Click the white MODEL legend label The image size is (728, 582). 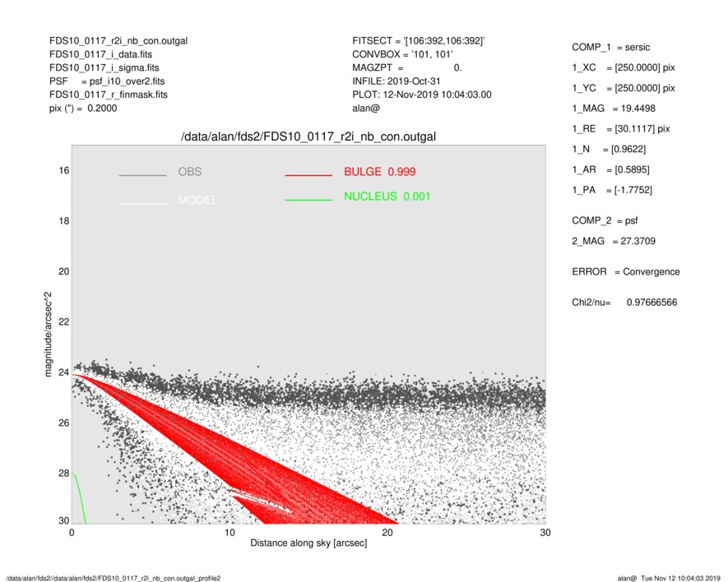click(x=197, y=200)
